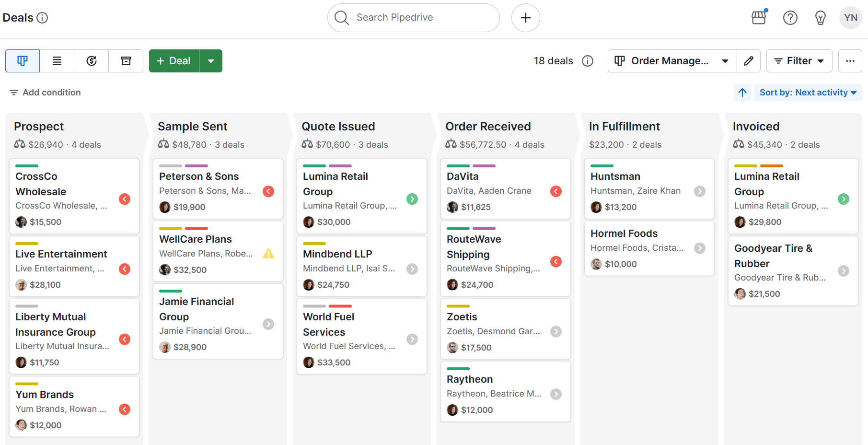This screenshot has height=445, width=868.
Task: Click CrossCo Wholesale green label bar
Action: 27,166
